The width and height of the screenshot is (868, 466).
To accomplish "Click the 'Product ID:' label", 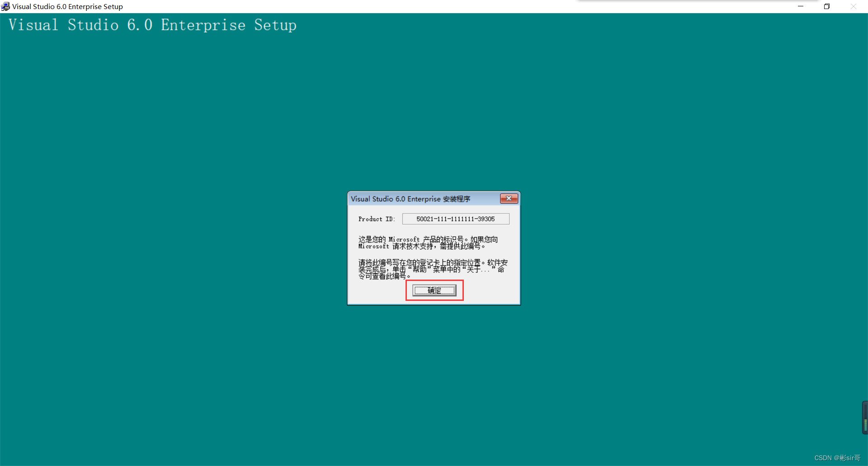I will (x=377, y=219).
